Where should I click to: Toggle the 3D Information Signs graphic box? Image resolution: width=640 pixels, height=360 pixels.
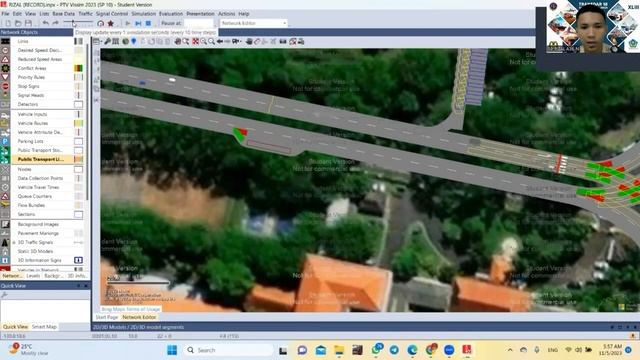[x=78, y=260]
